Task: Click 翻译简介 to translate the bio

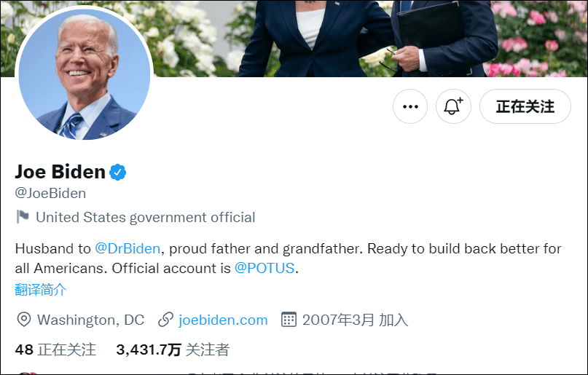Action: point(41,290)
